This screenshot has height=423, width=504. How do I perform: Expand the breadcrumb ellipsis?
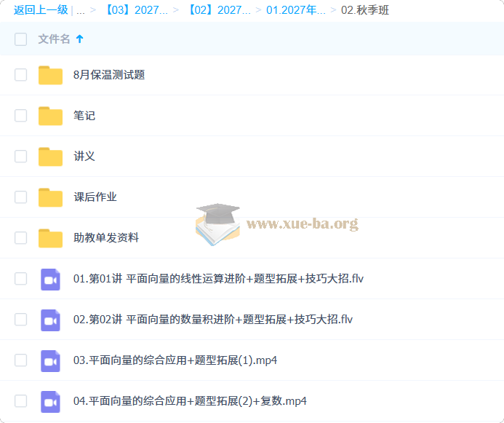[81, 11]
